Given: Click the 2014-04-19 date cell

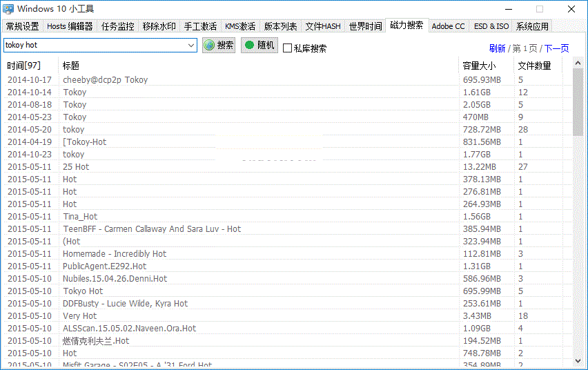Looking at the screenshot, I should click(x=29, y=142).
